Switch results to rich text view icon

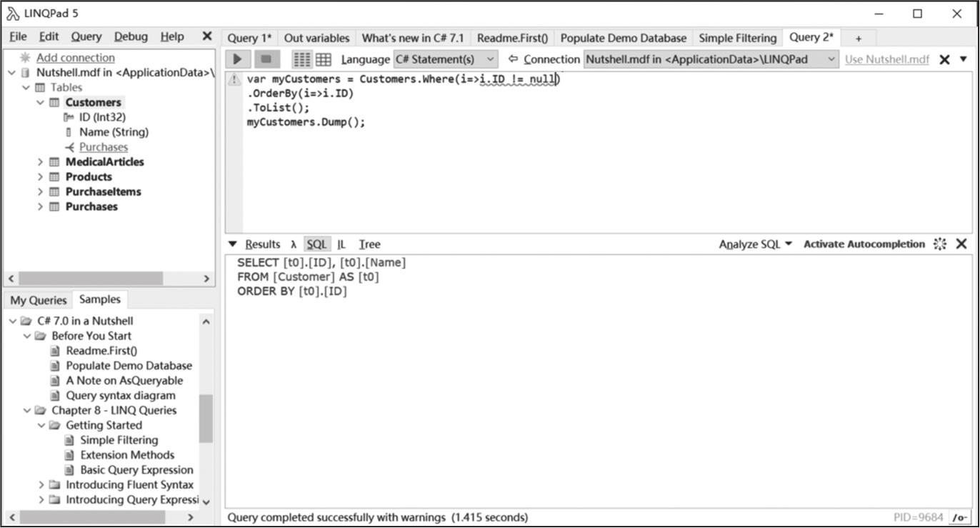click(302, 59)
